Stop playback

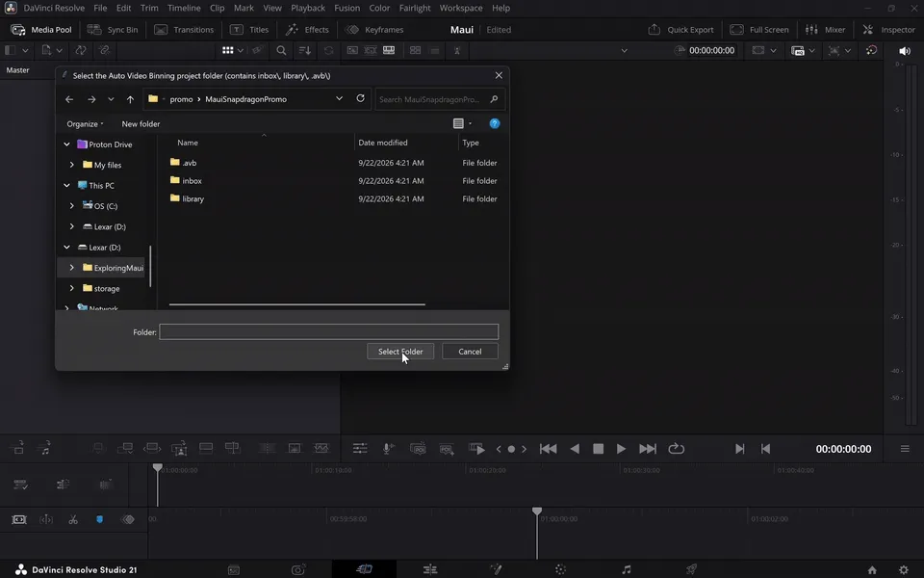coord(598,449)
